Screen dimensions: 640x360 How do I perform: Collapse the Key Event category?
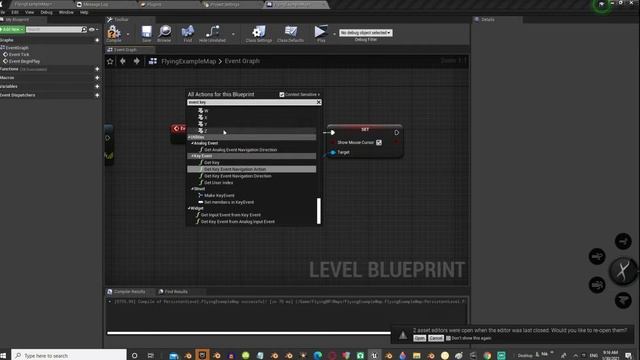pos(192,156)
